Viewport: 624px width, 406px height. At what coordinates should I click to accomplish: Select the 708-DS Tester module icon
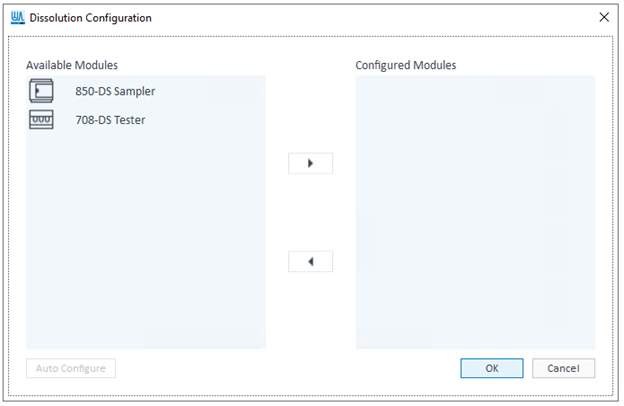coord(41,119)
